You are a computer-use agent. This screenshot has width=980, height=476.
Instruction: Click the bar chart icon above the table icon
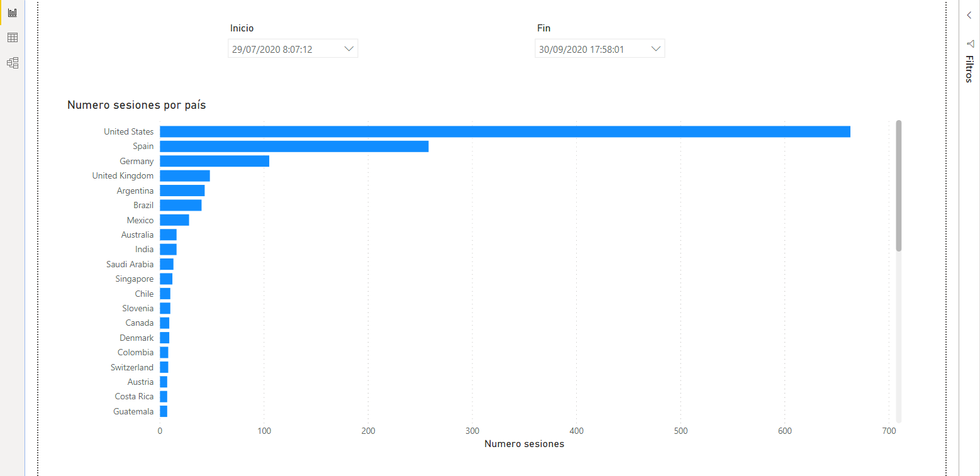12,12
